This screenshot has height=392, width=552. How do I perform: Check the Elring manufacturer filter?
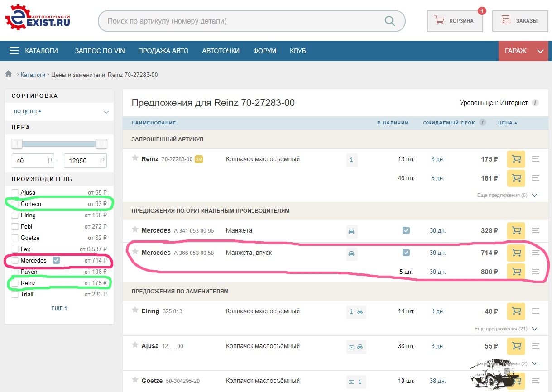15,215
